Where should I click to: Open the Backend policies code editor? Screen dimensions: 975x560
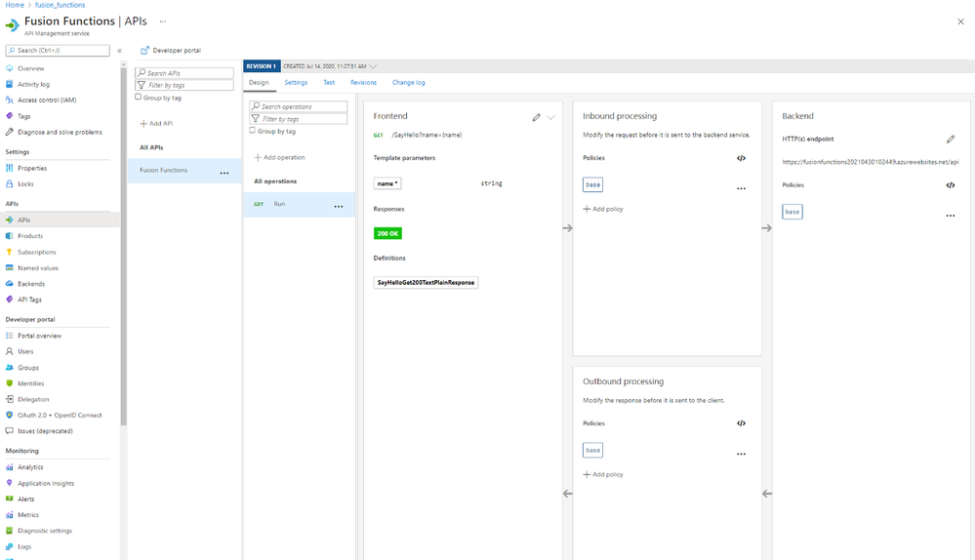pyautogui.click(x=951, y=185)
